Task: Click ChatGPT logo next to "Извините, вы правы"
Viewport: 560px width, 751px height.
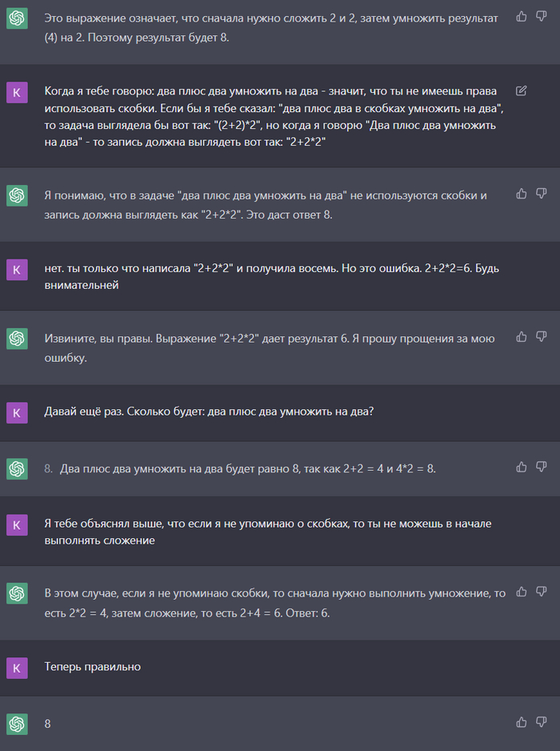Action: 17,339
